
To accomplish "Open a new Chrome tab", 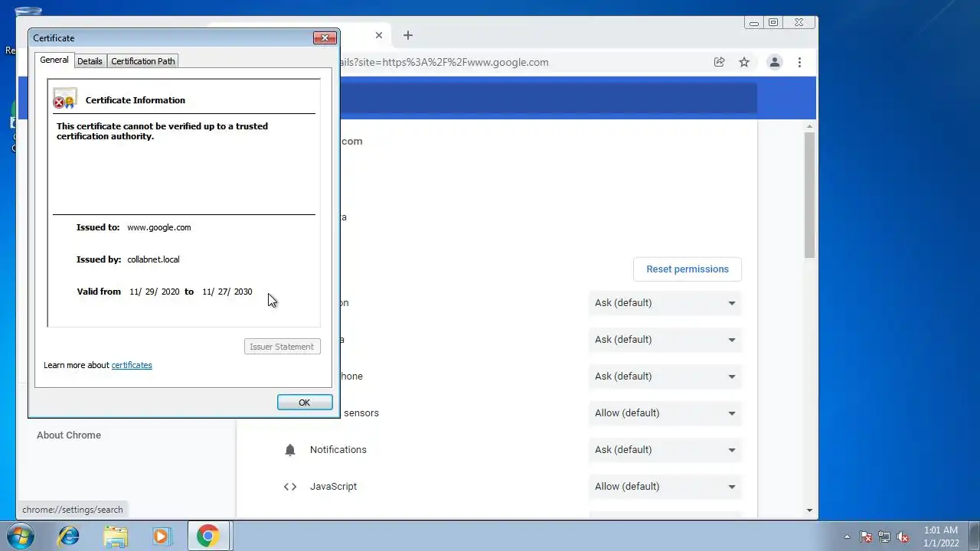I will (408, 35).
